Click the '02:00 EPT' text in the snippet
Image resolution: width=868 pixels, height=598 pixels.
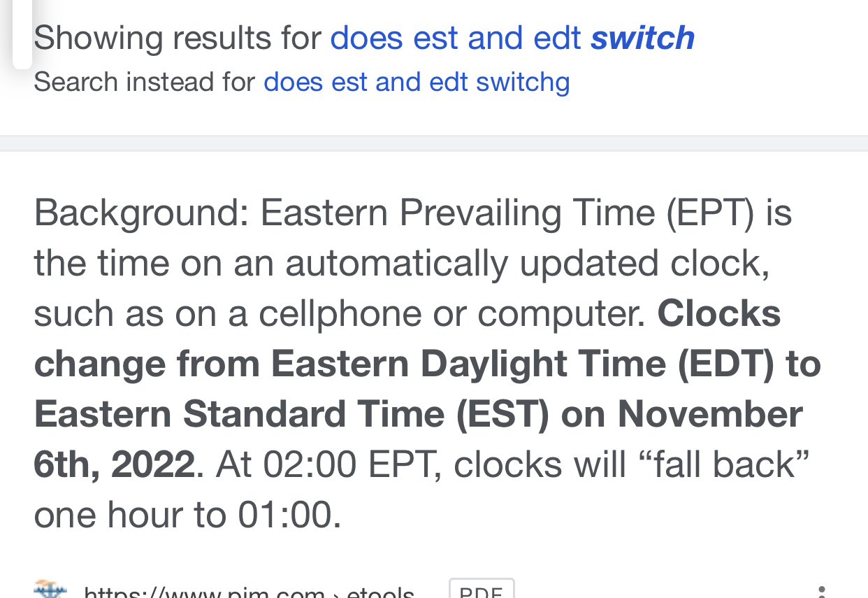click(352, 464)
